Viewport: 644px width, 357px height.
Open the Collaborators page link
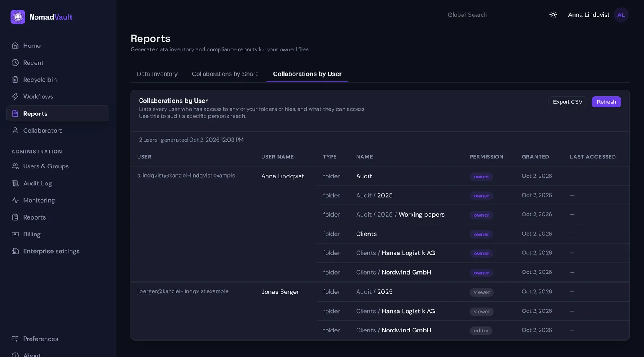[58, 131]
